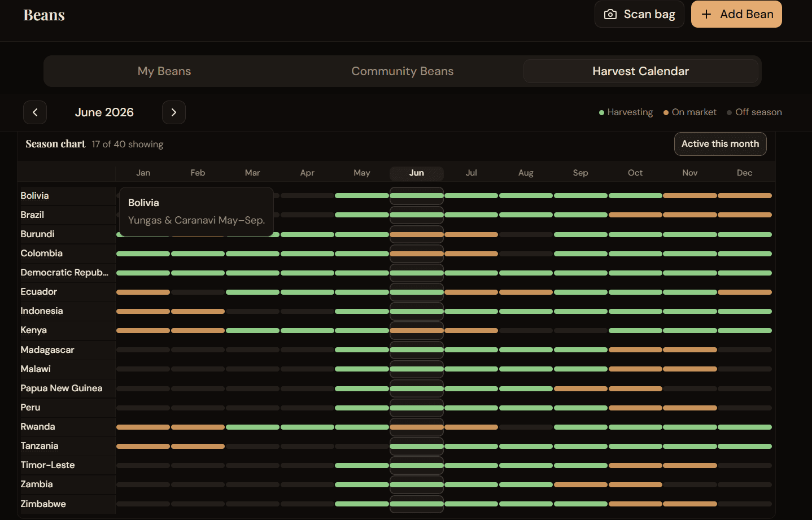Select the Peru row label
Viewport: 812px width, 520px height.
pos(30,407)
